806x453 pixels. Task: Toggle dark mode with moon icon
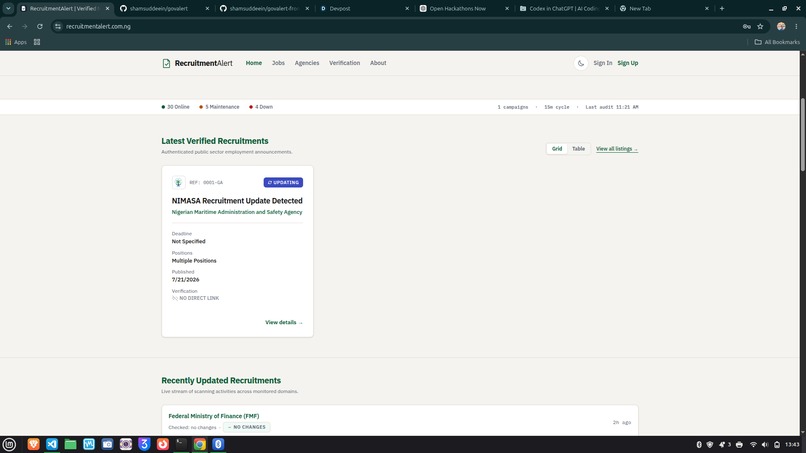pos(580,63)
